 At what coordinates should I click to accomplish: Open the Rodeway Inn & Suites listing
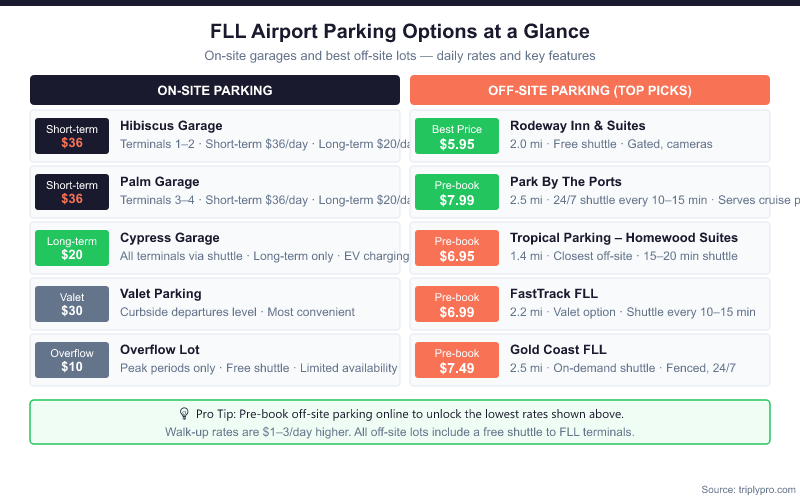[577, 126]
